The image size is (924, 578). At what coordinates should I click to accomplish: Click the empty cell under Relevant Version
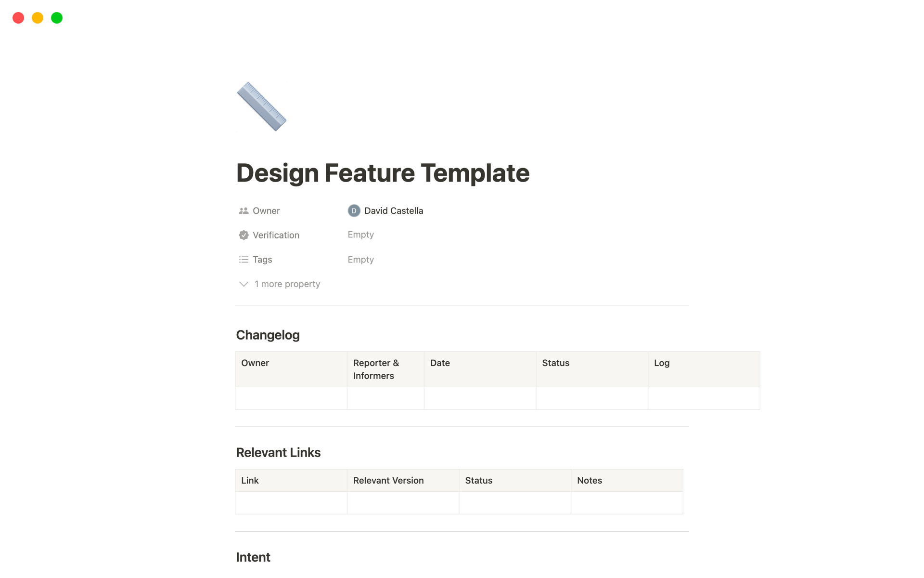tap(403, 503)
